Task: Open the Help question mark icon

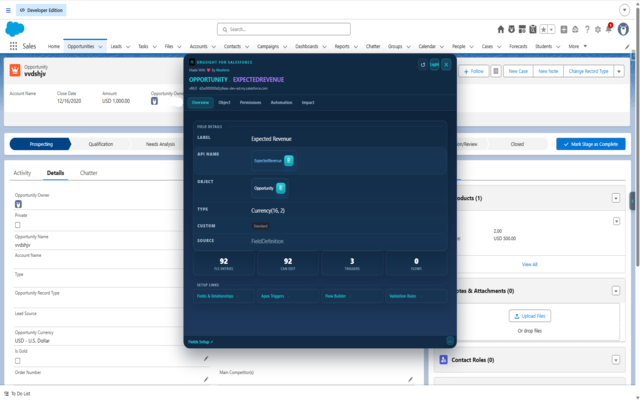Action: 587,29
